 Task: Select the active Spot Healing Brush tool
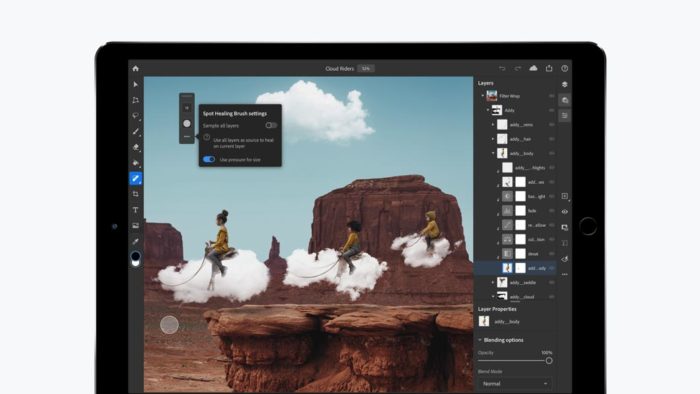coord(135,178)
